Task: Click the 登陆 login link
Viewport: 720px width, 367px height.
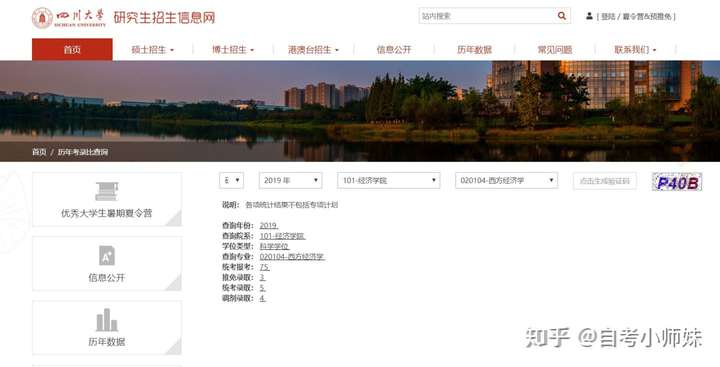Action: tap(608, 17)
